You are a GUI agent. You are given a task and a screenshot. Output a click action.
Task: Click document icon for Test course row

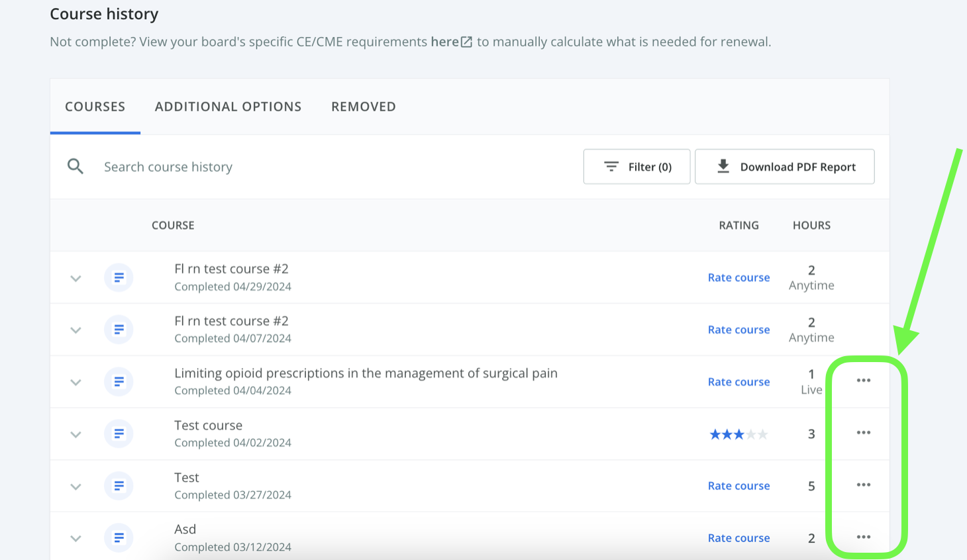[x=119, y=434]
